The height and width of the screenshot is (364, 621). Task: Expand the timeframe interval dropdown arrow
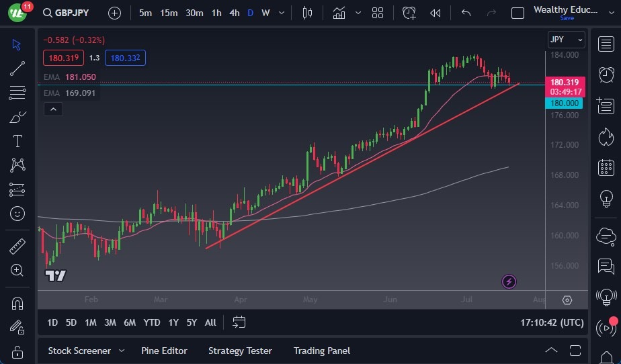[281, 13]
